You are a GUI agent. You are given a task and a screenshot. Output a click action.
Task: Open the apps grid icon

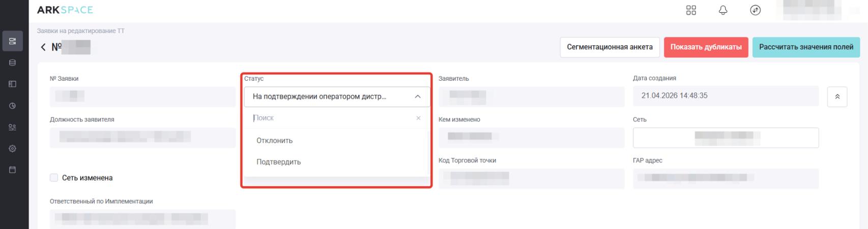(691, 10)
